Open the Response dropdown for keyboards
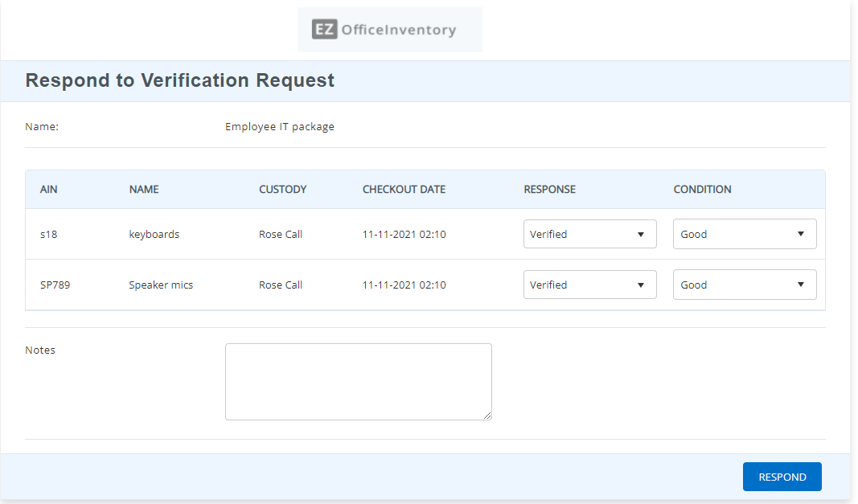858x504 pixels. (x=589, y=234)
